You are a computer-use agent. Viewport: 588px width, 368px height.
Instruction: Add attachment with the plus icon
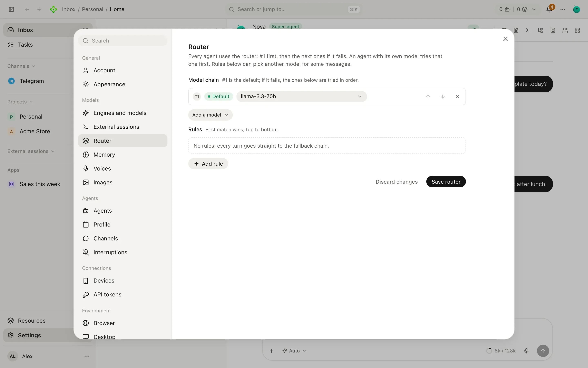(272, 351)
